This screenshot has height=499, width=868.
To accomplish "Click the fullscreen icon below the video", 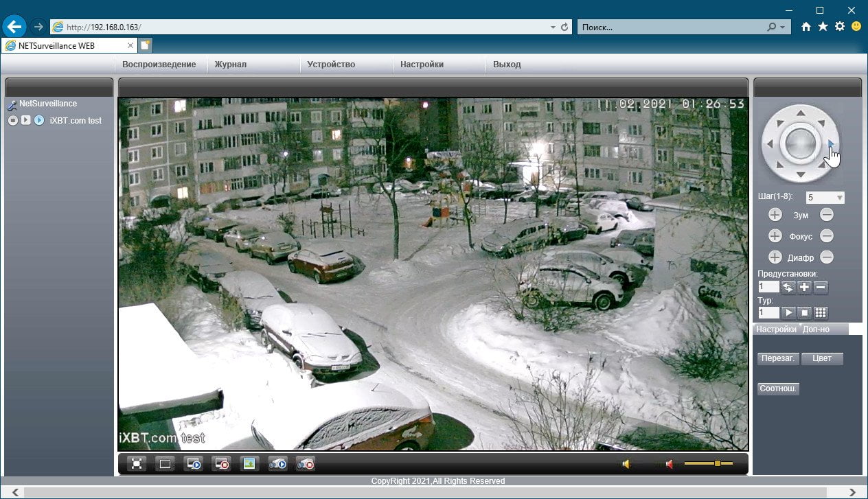I will click(x=137, y=464).
